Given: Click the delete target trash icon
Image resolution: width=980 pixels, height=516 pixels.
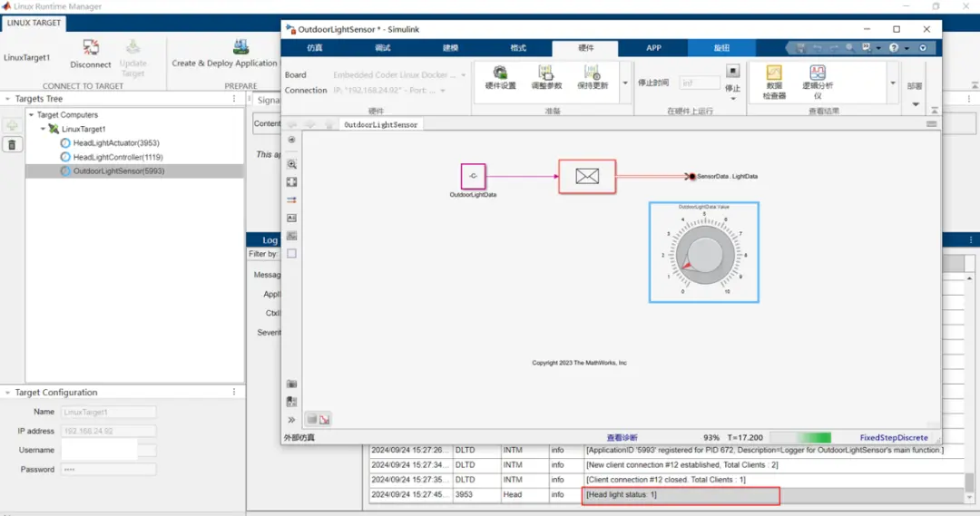Looking at the screenshot, I should pyautogui.click(x=12, y=145).
